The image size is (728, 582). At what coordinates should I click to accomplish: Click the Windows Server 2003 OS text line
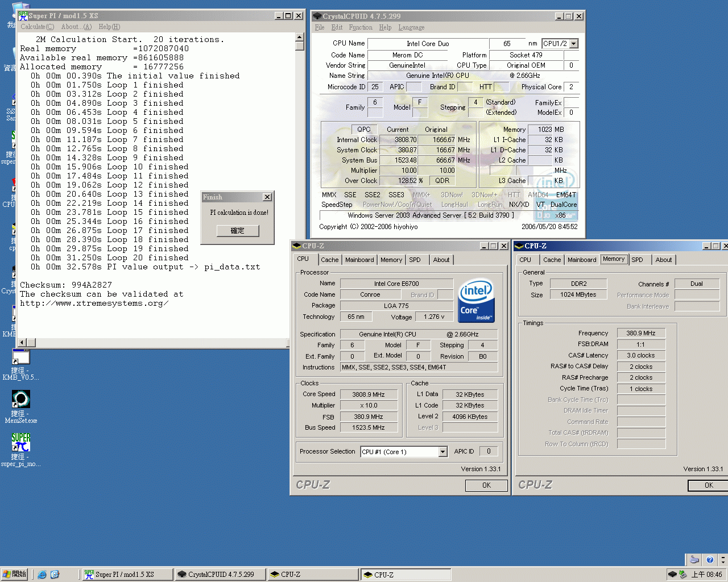431,215
